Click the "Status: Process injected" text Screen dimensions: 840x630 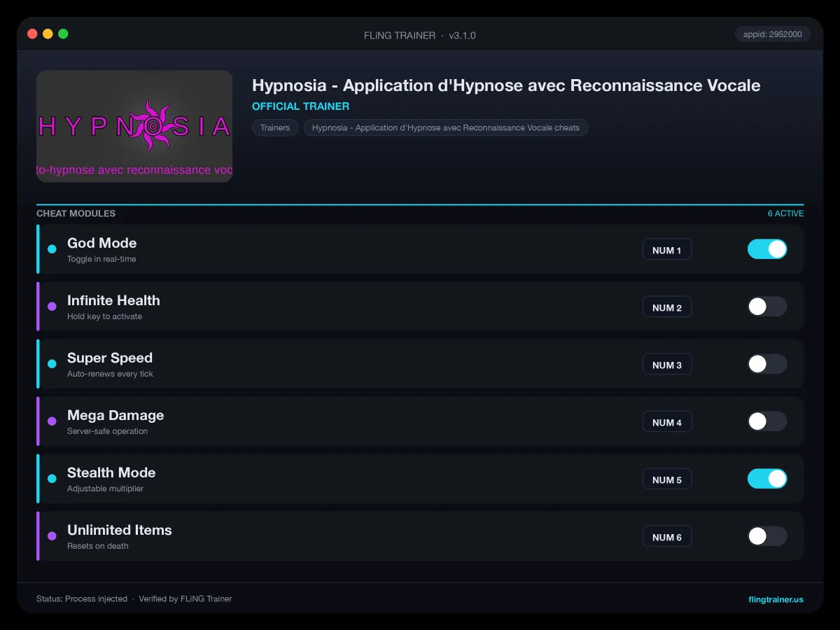(x=82, y=599)
